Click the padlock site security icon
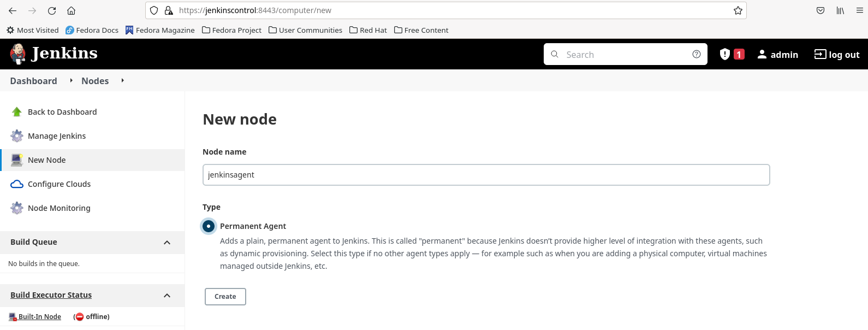This screenshot has height=330, width=868. (x=169, y=10)
